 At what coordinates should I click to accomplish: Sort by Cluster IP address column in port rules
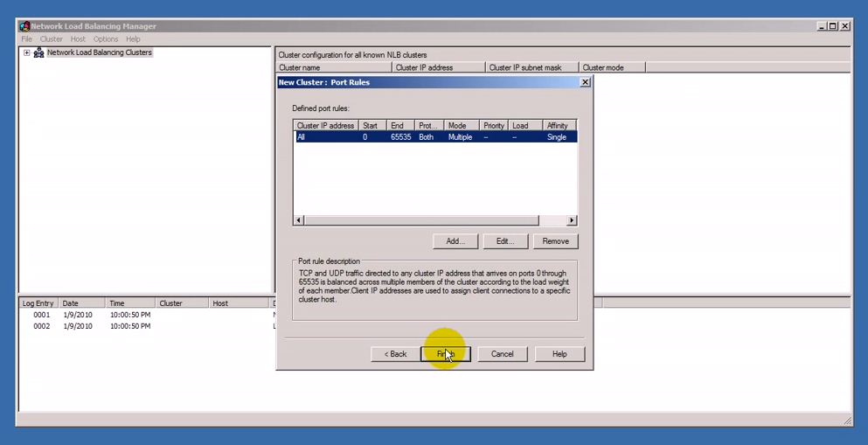pyautogui.click(x=325, y=126)
